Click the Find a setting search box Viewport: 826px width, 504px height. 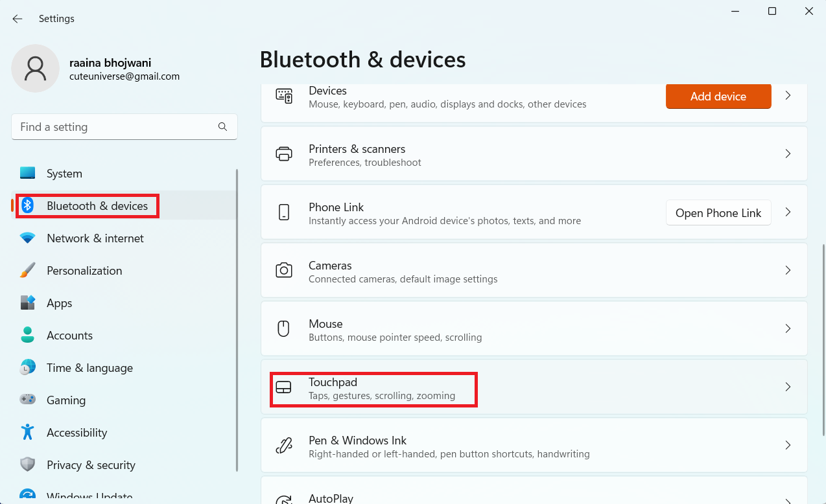117,127
